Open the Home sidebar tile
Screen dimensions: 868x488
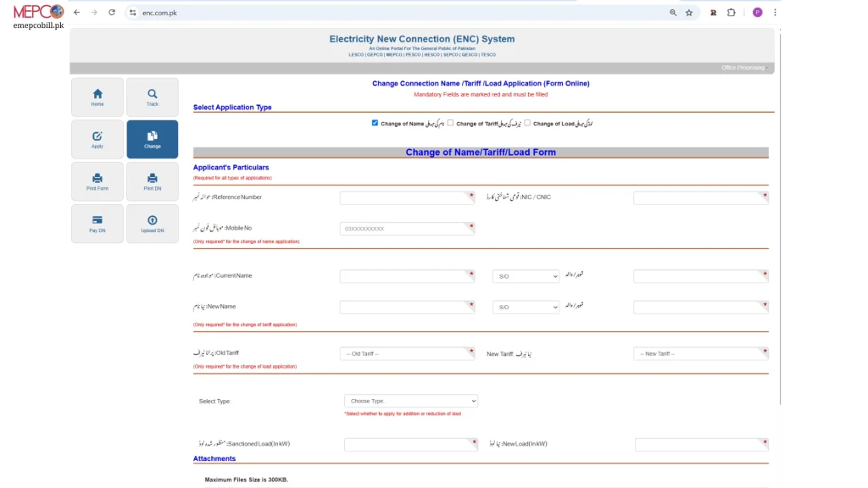(x=97, y=97)
